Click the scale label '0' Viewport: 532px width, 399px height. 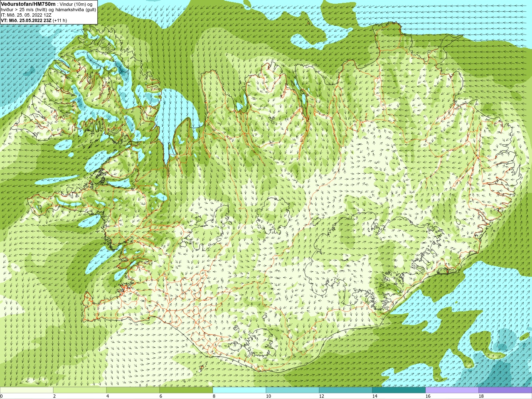pos(2,396)
